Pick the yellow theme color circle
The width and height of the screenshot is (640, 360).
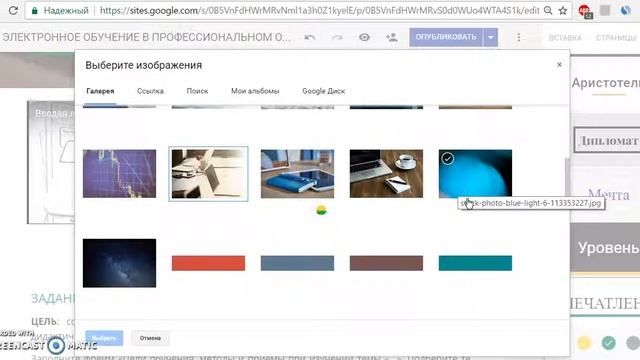[x=584, y=342]
